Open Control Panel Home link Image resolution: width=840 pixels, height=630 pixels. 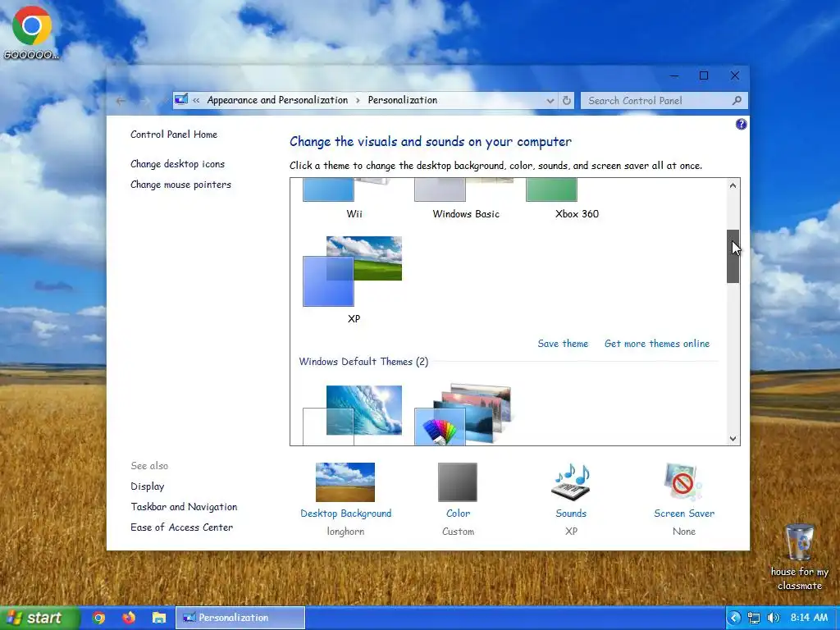[174, 135]
